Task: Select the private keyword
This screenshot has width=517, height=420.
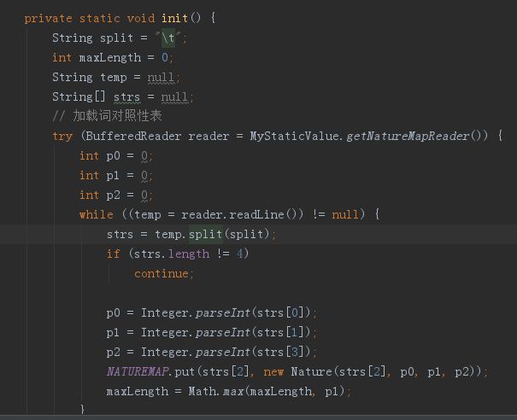Action: pos(48,19)
